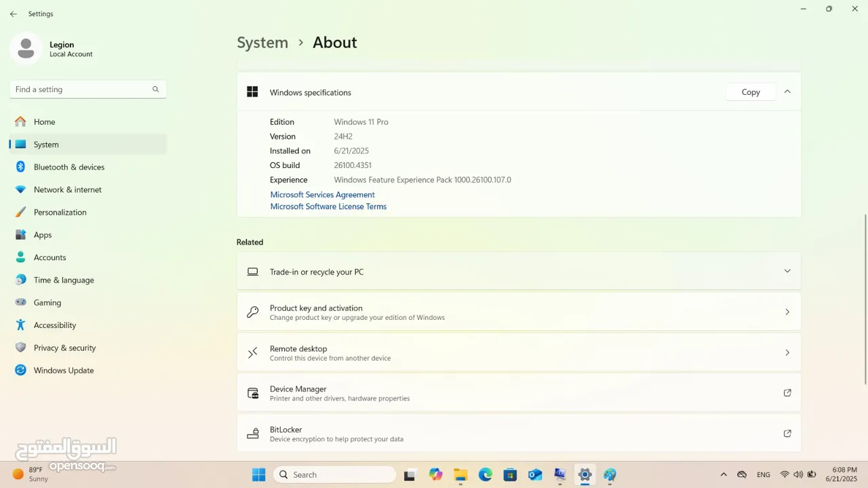Open File Explorer from the taskbar
Screen dimensions: 868x488
tap(460, 474)
